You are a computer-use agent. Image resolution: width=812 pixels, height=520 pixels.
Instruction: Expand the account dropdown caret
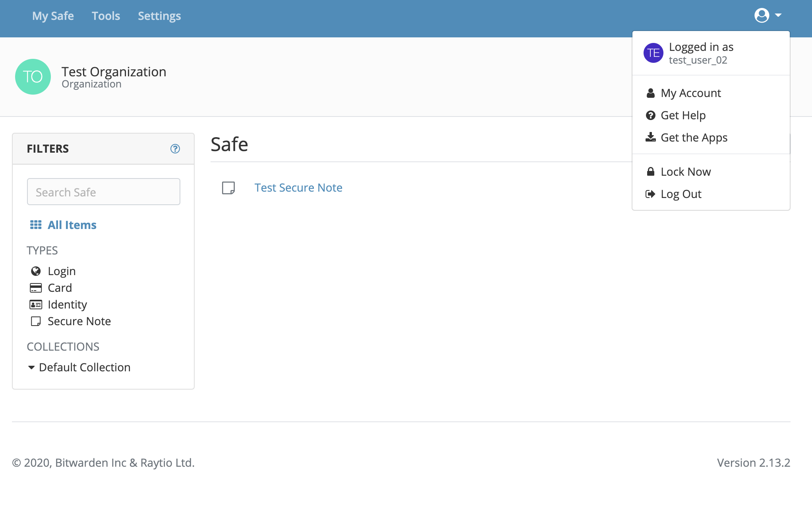778,16
